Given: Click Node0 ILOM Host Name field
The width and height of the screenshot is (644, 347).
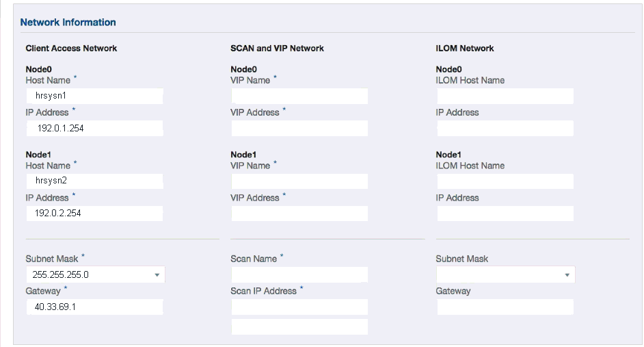Looking at the screenshot, I should (505, 96).
